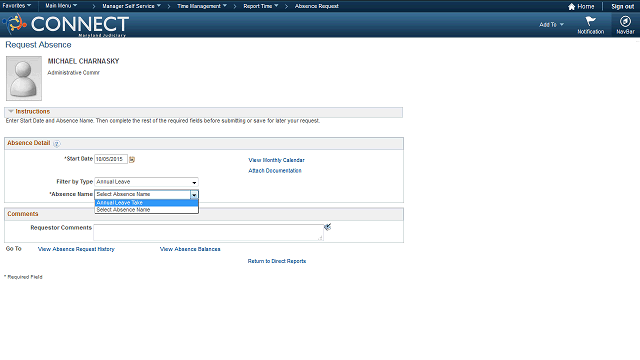This screenshot has width=640, height=360.
Task: Open the Favorites menu
Action: point(17,6)
